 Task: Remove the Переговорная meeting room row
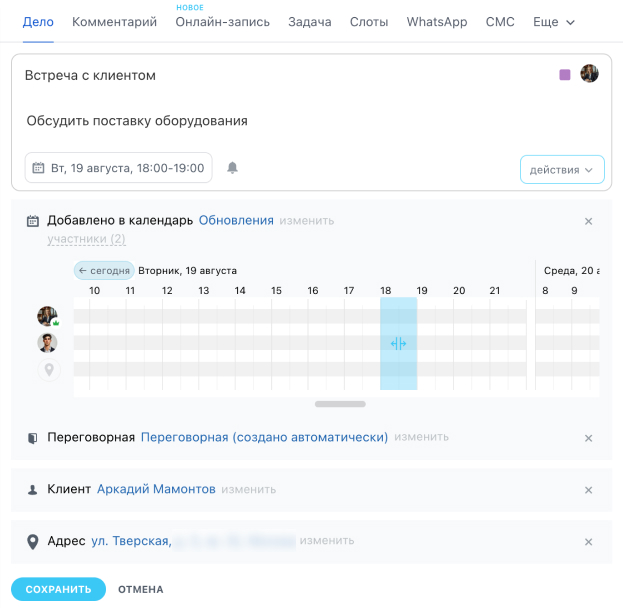[x=588, y=438]
